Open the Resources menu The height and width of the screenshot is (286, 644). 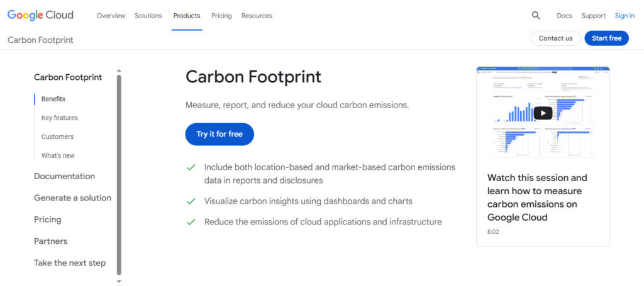tap(257, 16)
